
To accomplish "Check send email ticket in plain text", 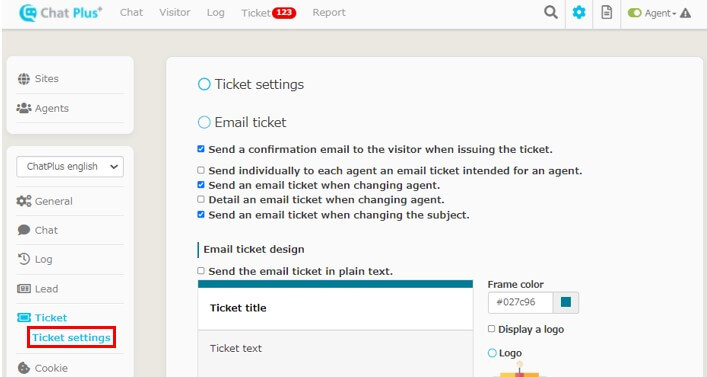I will pos(201,271).
